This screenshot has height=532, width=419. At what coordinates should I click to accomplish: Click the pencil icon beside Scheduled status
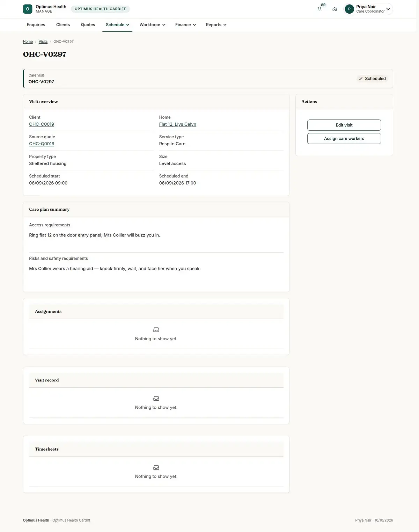click(x=361, y=79)
